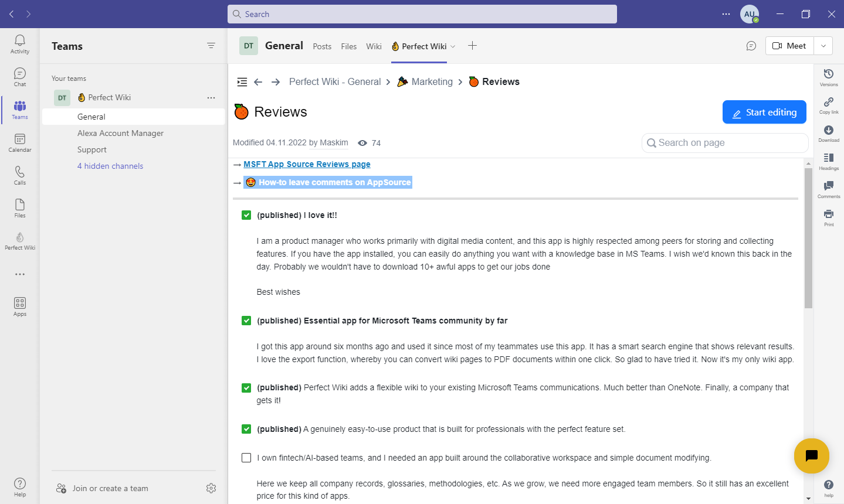Open the Meet button dropdown
Image resolution: width=844 pixels, height=504 pixels.
tap(823, 45)
